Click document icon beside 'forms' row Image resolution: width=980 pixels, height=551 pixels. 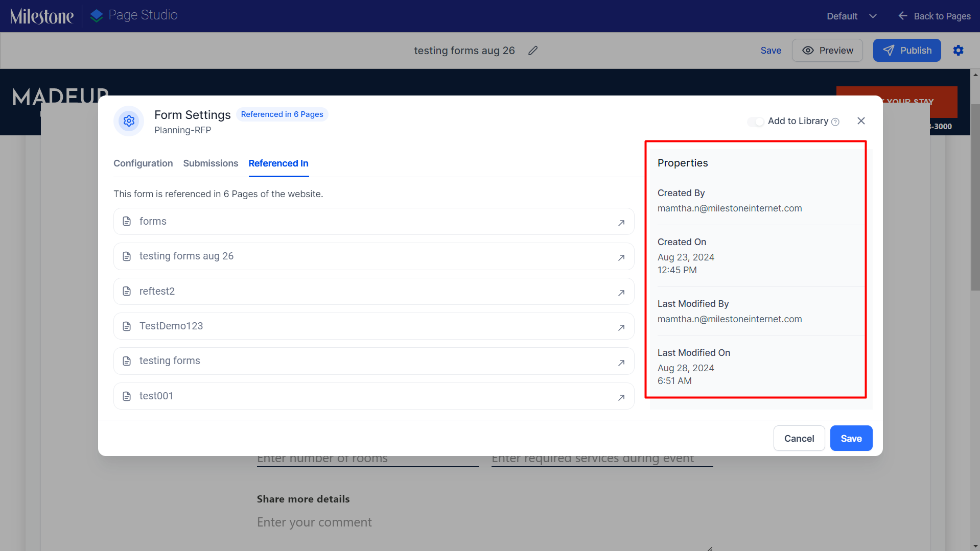pos(127,221)
